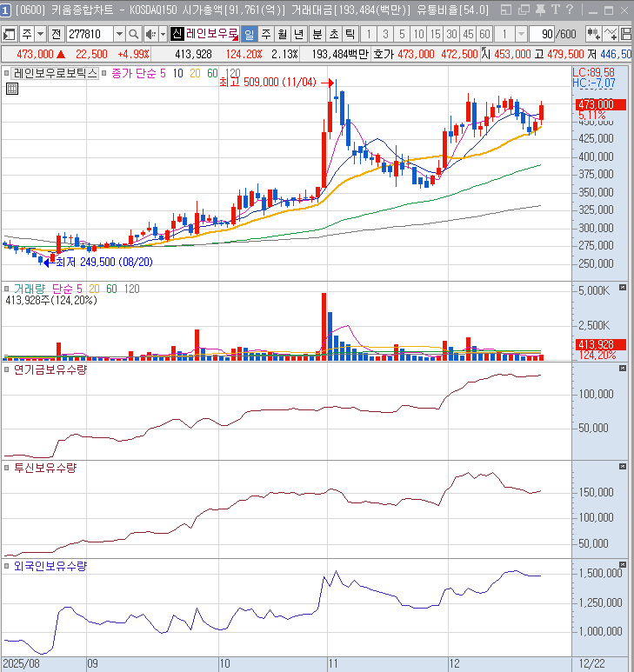Close the 거래량 volume panel
Viewport: 634px width, 672px height.
(x=623, y=288)
